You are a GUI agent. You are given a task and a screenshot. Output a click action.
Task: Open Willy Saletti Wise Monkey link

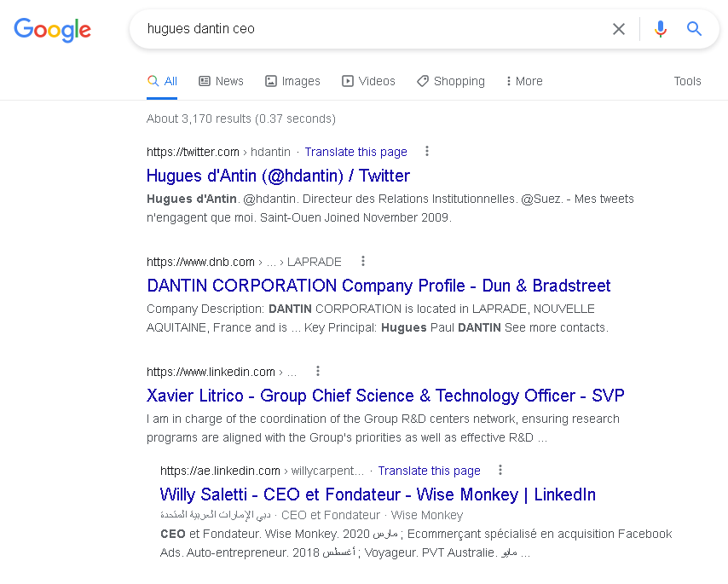coord(378,494)
